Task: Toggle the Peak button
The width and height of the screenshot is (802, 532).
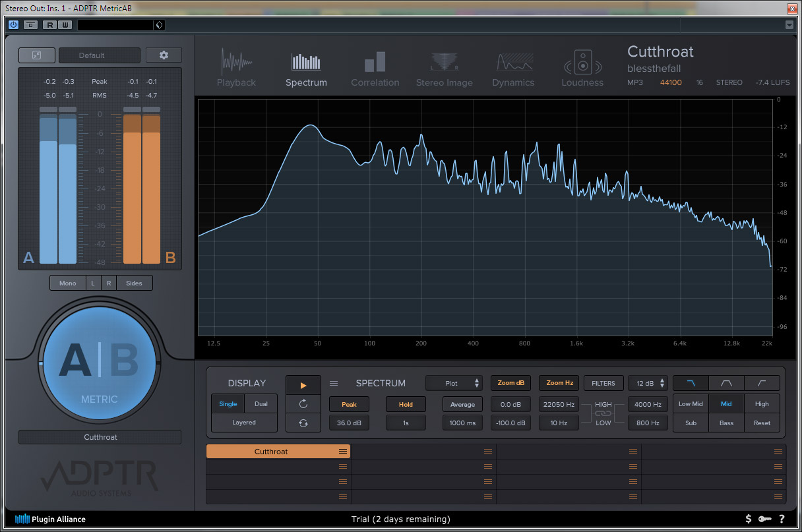Action: [x=349, y=404]
